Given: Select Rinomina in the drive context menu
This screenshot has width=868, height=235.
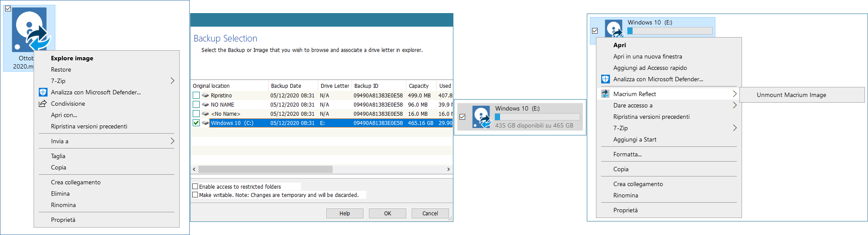Looking at the screenshot, I should 626,195.
